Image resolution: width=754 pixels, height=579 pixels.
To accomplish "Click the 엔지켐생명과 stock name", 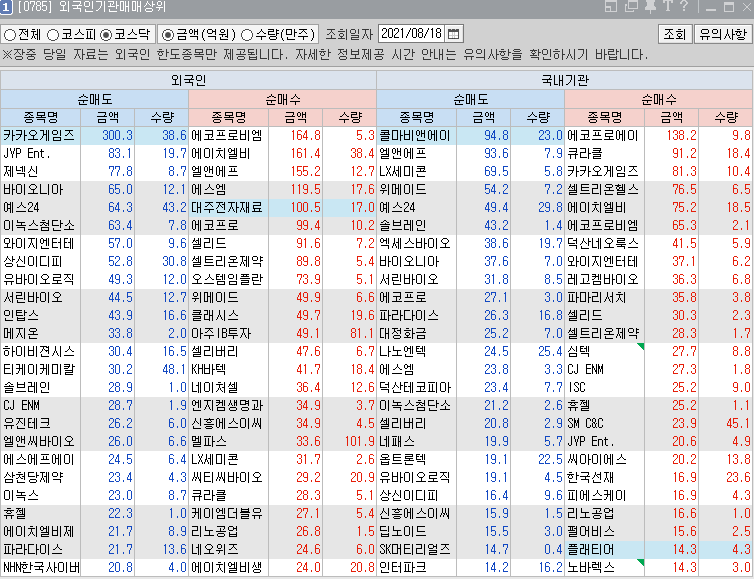I will click(x=227, y=405).
